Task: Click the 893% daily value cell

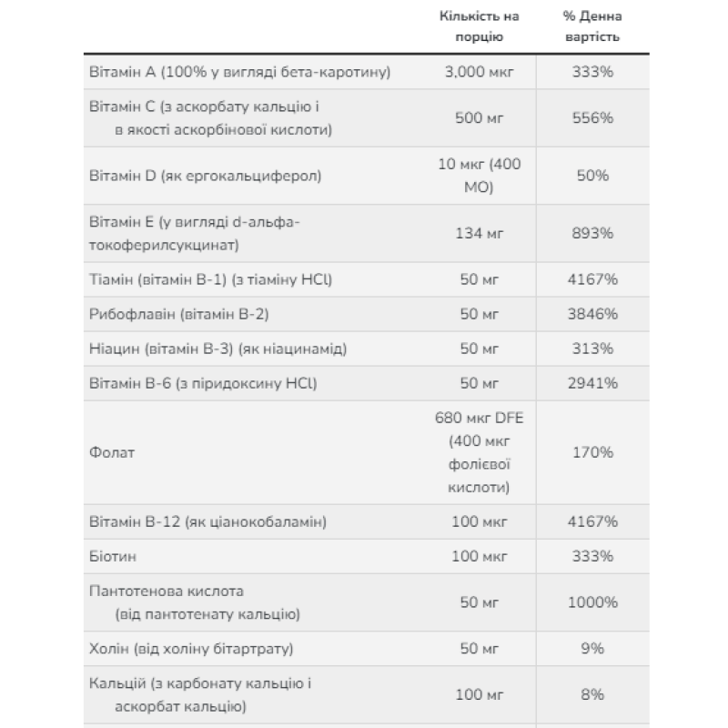Action: point(592,233)
